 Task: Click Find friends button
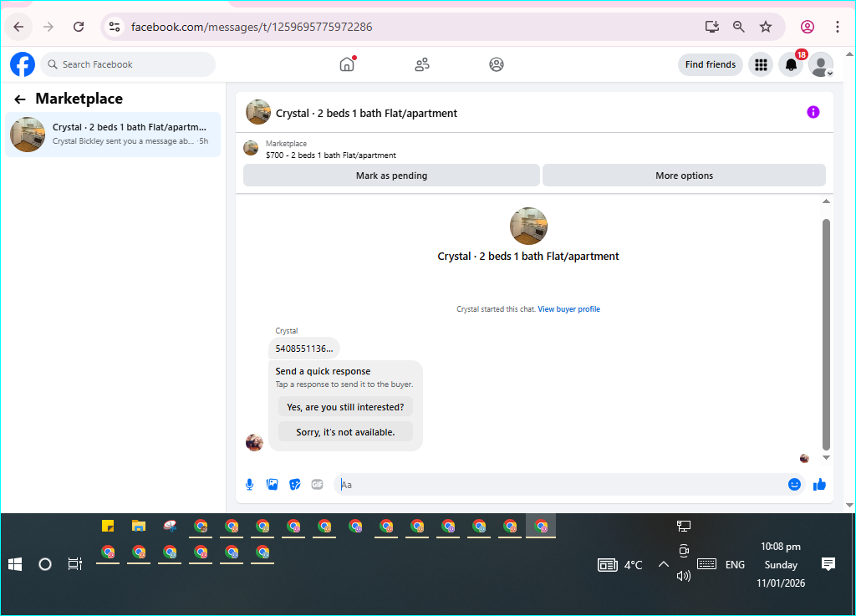coord(711,64)
